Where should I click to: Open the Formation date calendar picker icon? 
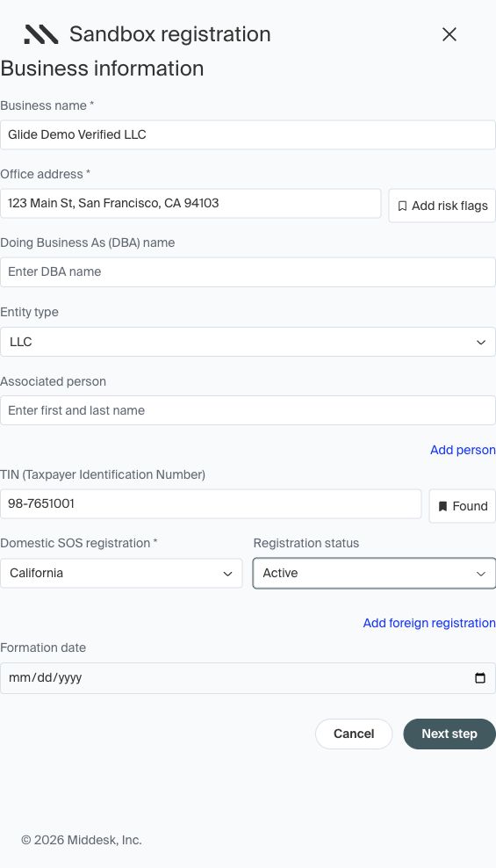pyautogui.click(x=480, y=677)
